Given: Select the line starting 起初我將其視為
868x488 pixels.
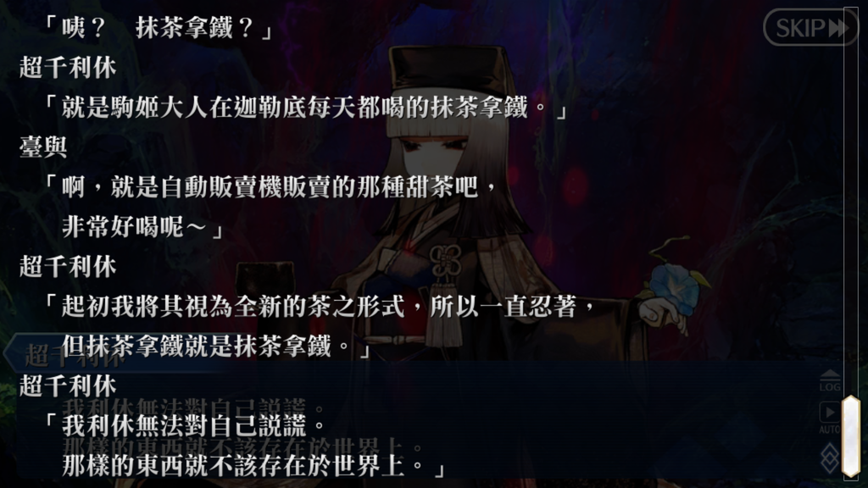Looking at the screenshot, I should (320, 307).
